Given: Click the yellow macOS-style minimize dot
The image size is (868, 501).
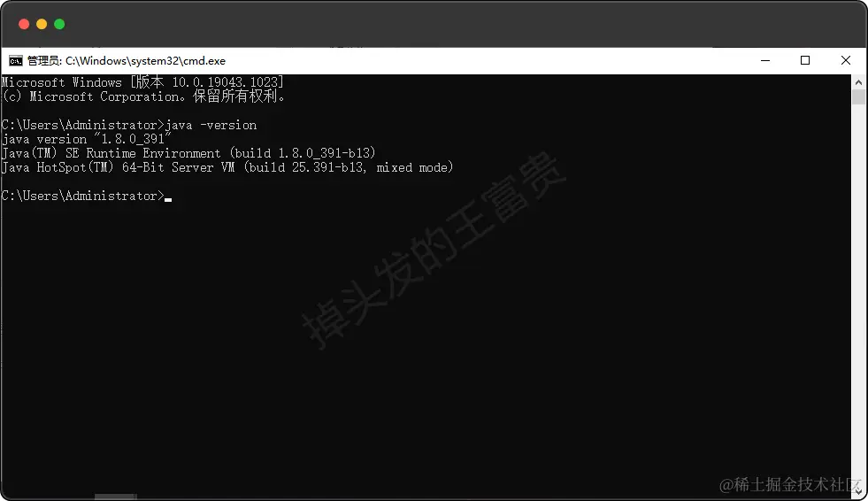Looking at the screenshot, I should click(x=42, y=25).
